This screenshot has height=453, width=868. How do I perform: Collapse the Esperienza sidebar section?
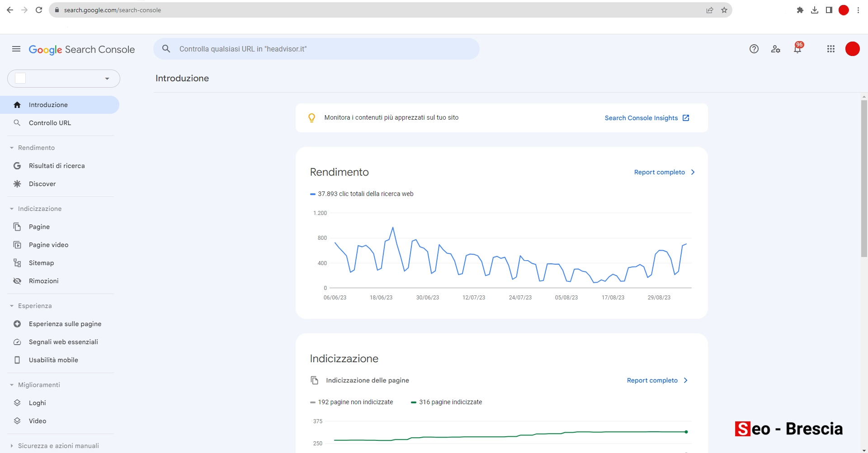[x=12, y=306]
